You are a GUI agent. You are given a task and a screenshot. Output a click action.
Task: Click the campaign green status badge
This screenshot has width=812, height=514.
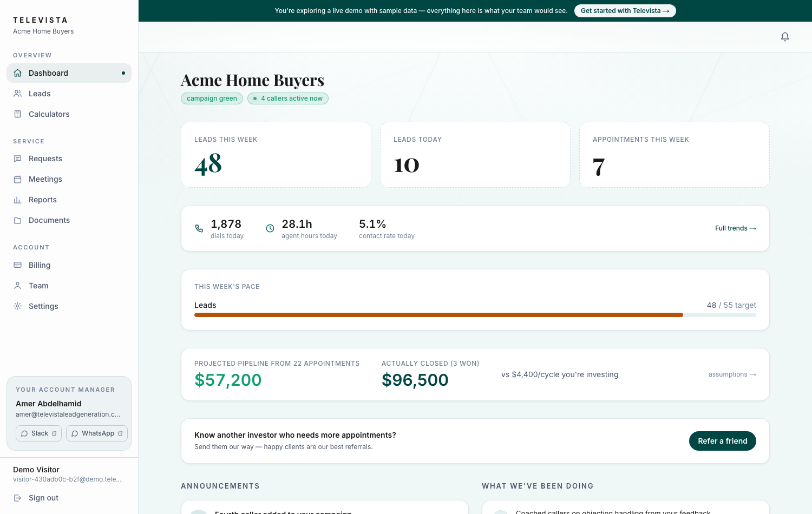coord(212,98)
